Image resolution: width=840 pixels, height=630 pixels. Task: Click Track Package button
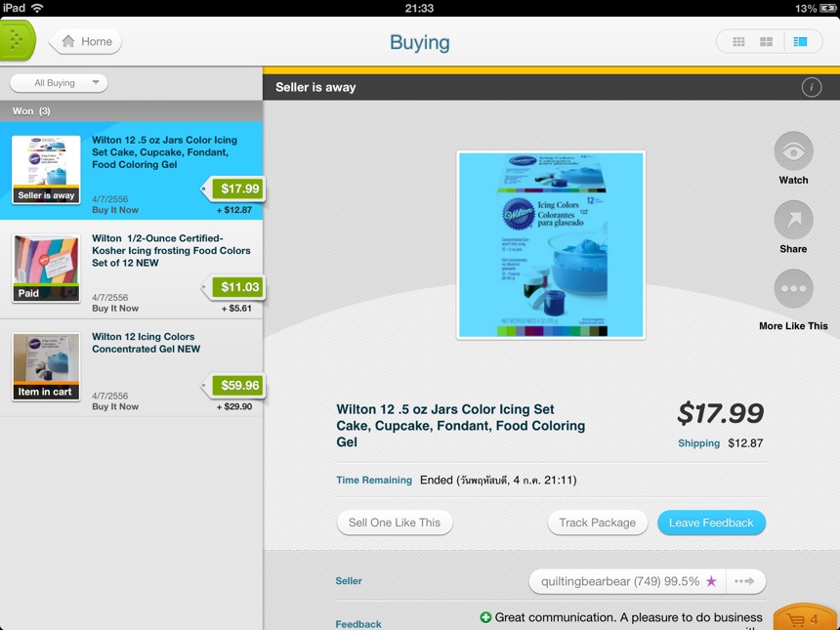click(x=598, y=523)
